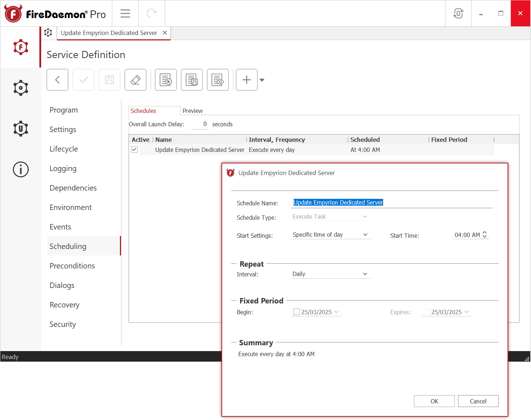Open the info sidebar icon
Screen dimensions: 531x420
click(x=21, y=169)
